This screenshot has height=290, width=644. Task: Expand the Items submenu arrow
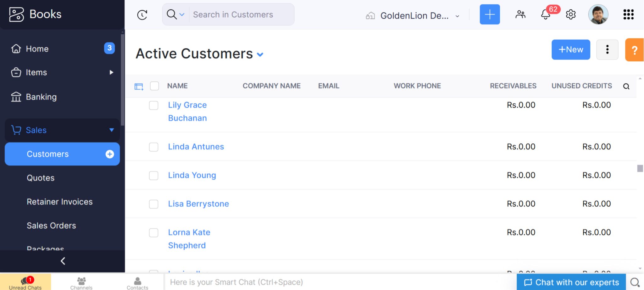[x=111, y=72]
